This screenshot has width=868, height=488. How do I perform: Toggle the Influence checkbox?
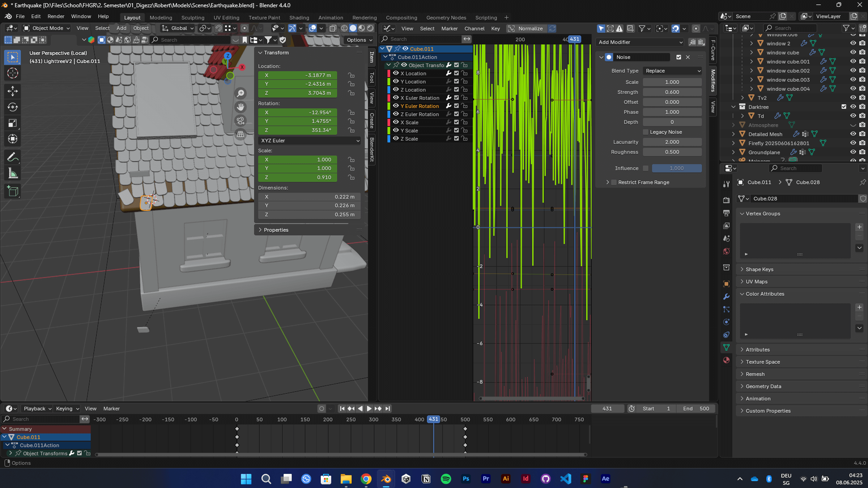coord(646,168)
